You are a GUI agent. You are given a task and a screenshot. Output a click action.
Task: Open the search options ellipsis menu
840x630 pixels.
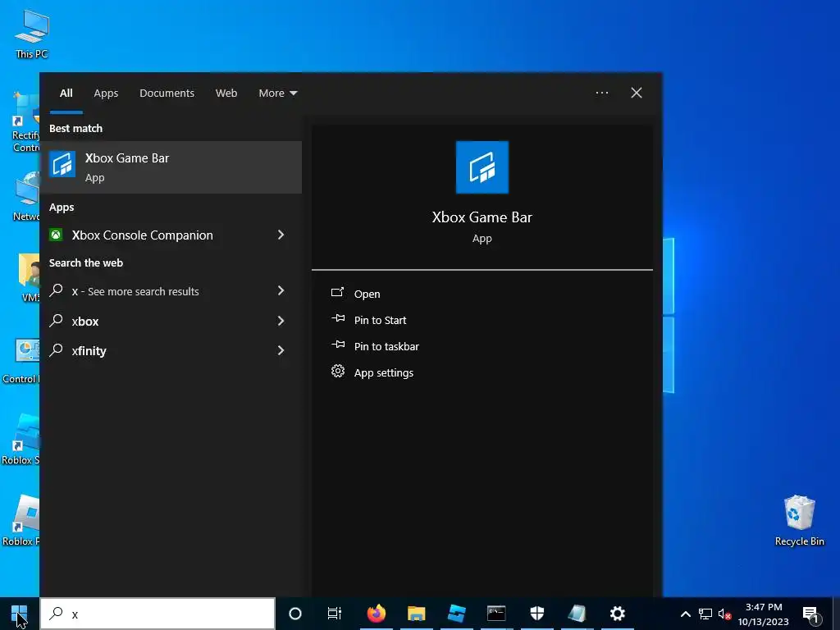pos(602,93)
